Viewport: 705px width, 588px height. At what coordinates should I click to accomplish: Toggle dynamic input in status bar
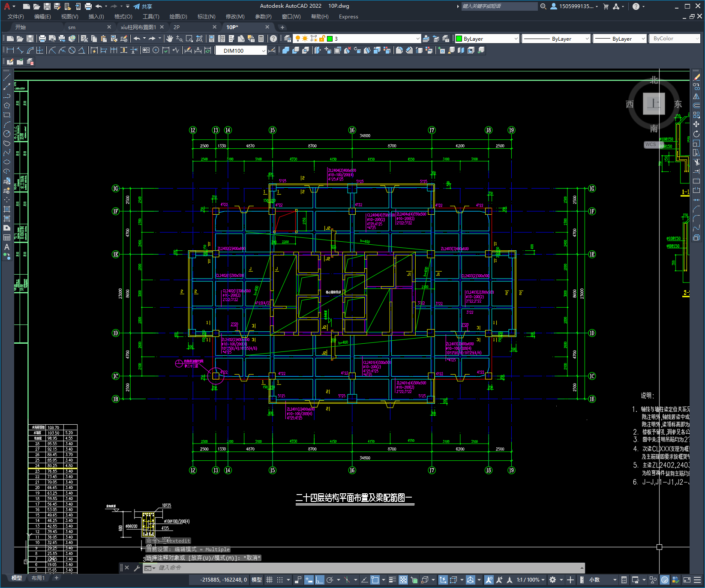[309, 580]
